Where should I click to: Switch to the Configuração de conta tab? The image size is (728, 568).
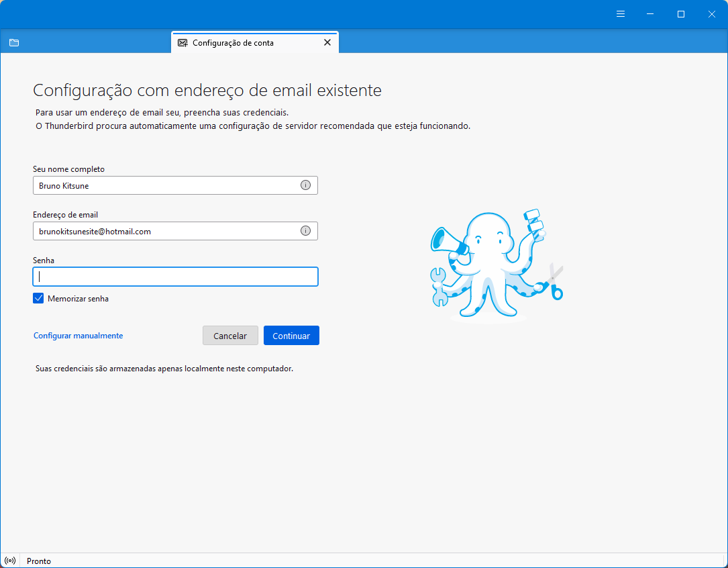tap(255, 42)
